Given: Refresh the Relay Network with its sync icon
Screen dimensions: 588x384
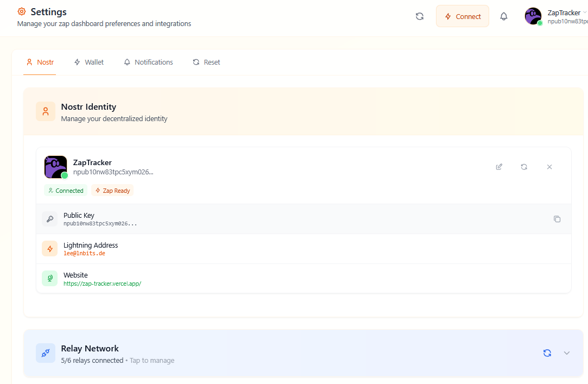Looking at the screenshot, I should pos(547,353).
